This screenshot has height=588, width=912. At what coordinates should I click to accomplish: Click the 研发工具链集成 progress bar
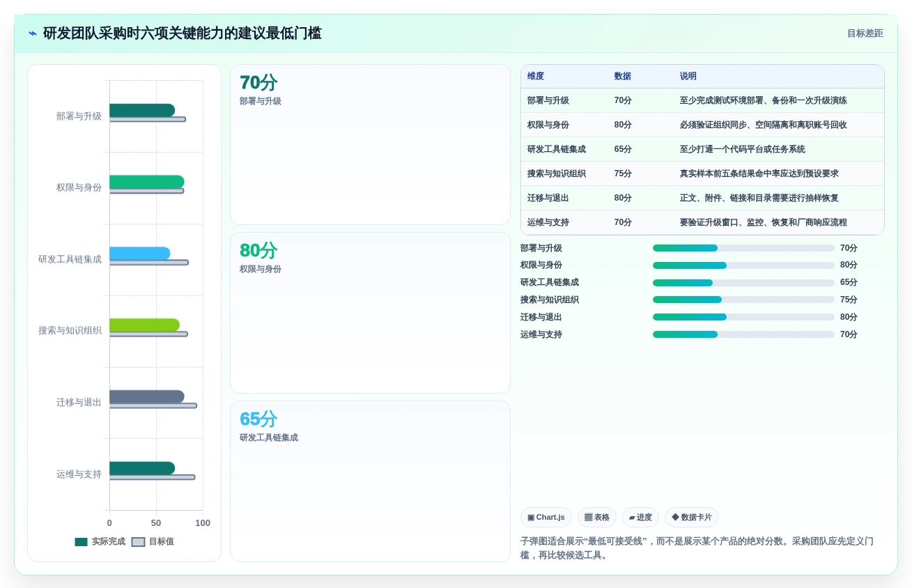pos(743,283)
